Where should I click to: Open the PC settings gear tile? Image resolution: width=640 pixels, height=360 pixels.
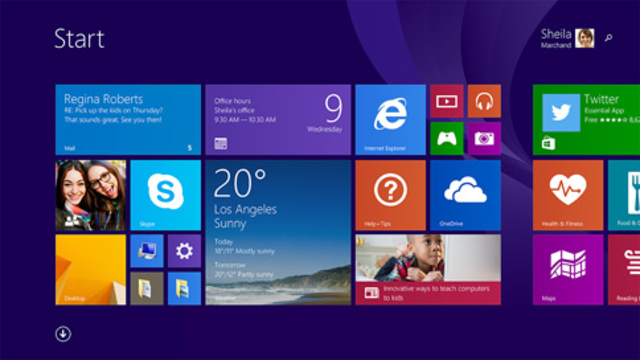tap(184, 251)
